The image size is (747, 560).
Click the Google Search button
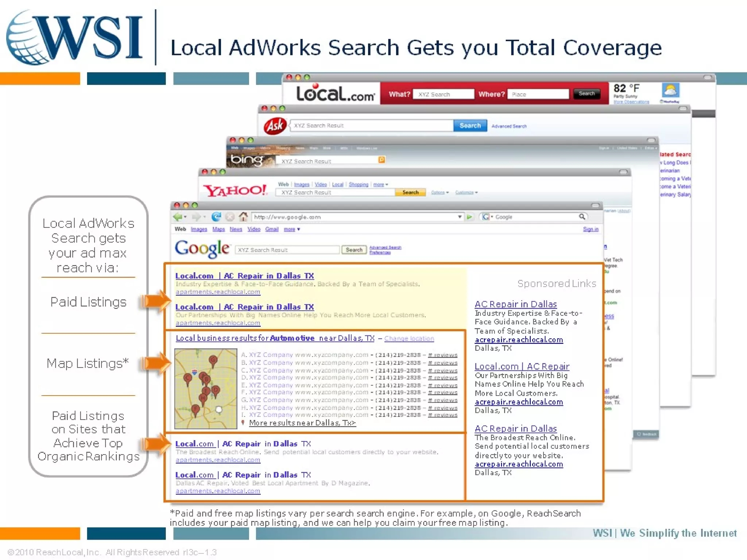click(354, 250)
